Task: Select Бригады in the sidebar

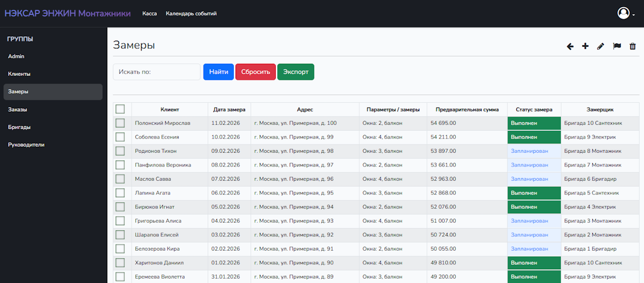Action: click(x=19, y=127)
